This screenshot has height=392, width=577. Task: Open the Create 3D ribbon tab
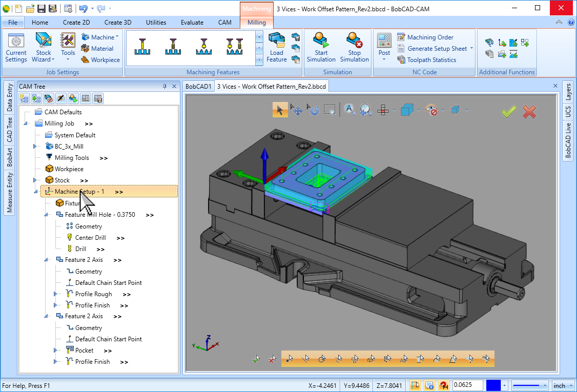[118, 23]
